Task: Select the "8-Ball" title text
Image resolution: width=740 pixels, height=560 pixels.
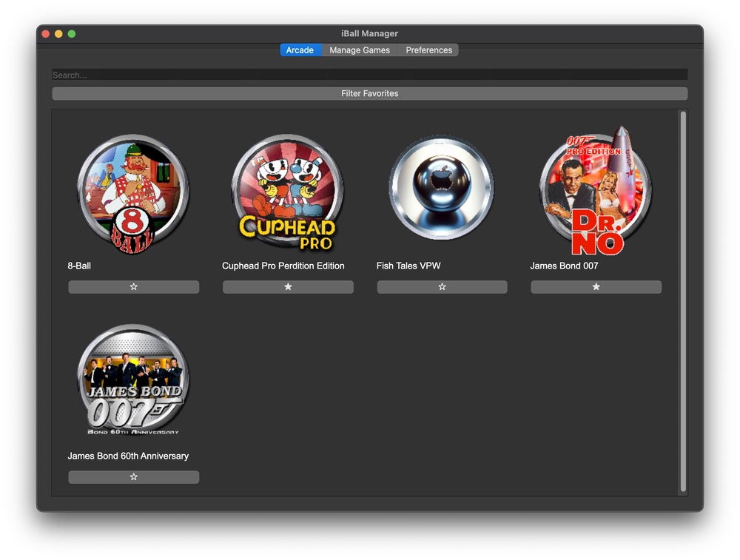Action: [x=79, y=266]
